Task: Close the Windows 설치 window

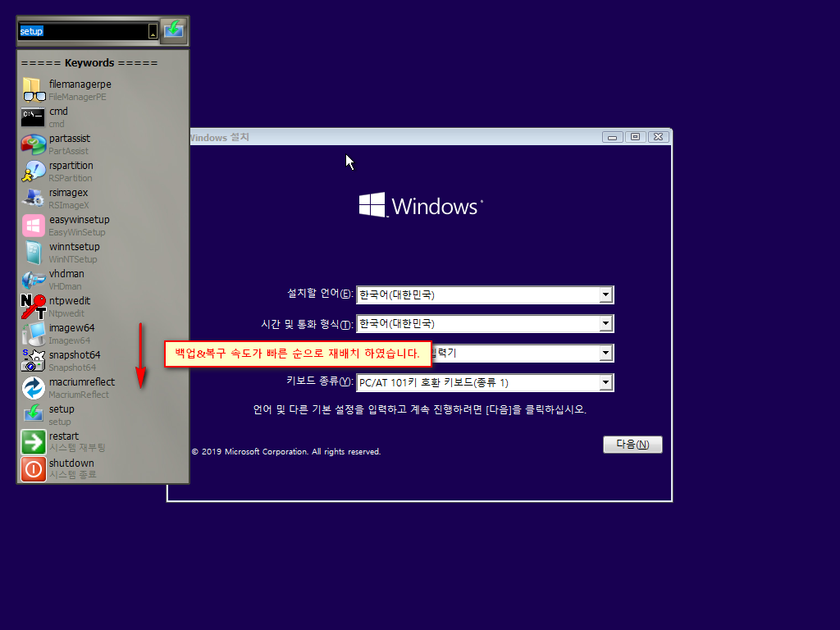Action: click(659, 137)
